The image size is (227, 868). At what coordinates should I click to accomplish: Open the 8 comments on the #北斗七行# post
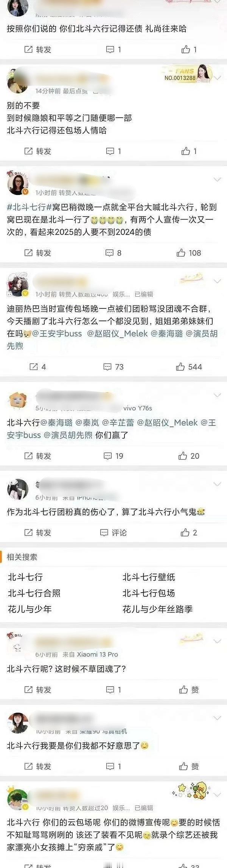coord(113,253)
